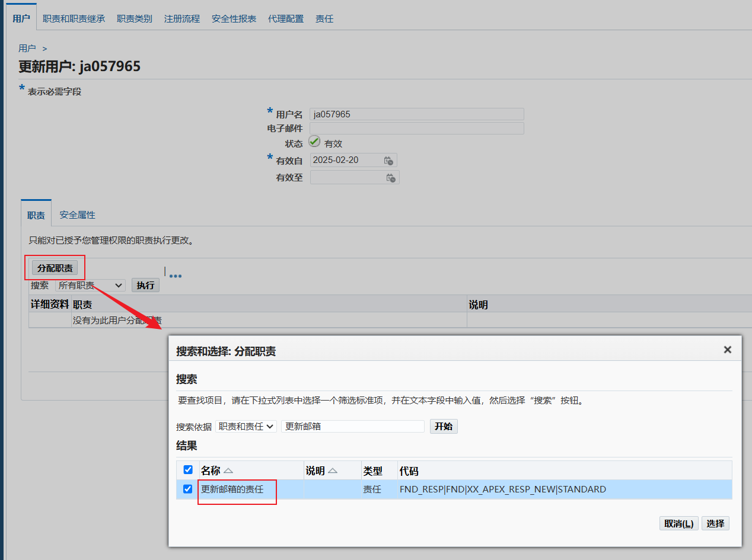
Task: Open the 所有职责 search dropdown
Action: [90, 286]
